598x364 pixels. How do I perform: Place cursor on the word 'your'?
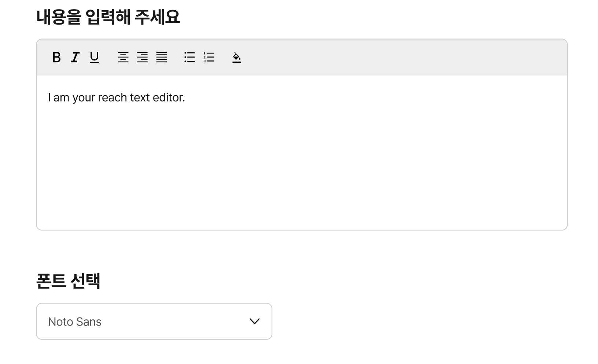[x=84, y=97]
